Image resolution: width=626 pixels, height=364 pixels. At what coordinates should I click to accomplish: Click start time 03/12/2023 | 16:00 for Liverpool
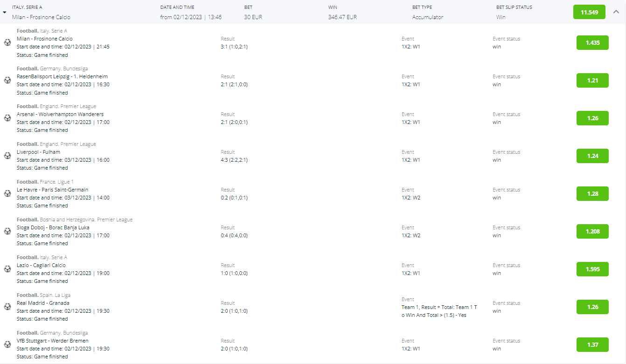87,160
